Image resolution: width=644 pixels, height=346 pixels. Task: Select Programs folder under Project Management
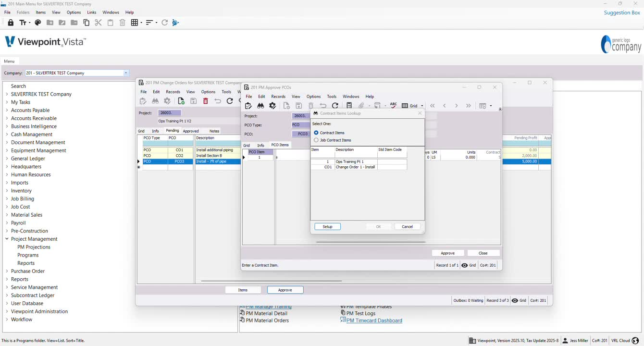pos(28,255)
